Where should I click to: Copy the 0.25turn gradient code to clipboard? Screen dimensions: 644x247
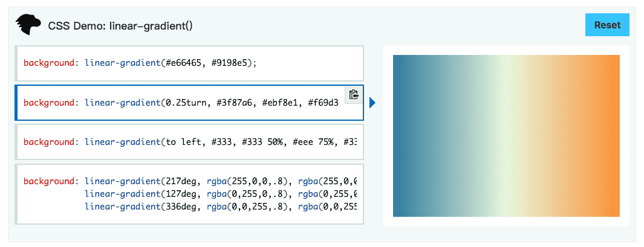coord(354,94)
